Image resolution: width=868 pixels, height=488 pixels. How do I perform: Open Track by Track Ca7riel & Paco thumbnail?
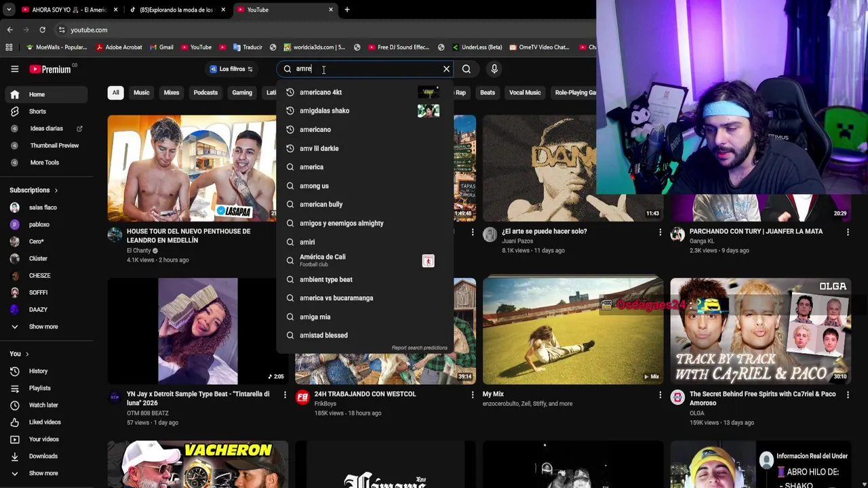[x=760, y=331]
